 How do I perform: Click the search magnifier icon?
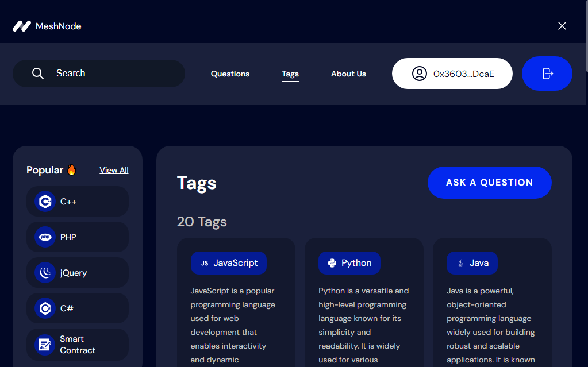coord(37,74)
